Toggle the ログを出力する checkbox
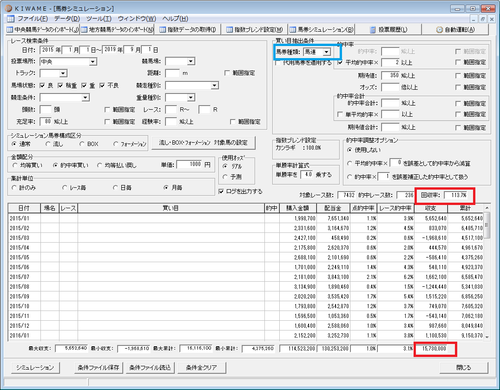Image resolution: width=500 pixels, height=390 pixels. pyautogui.click(x=221, y=191)
